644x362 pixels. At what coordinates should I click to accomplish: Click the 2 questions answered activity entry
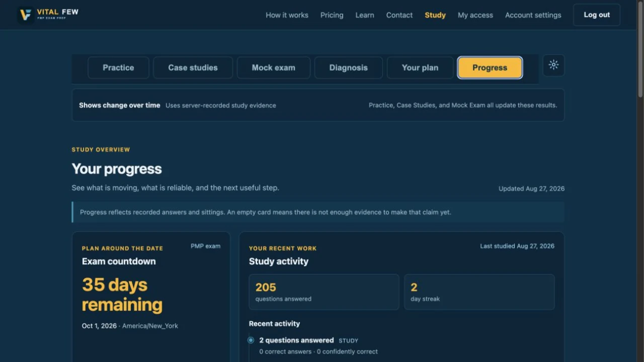(x=296, y=340)
